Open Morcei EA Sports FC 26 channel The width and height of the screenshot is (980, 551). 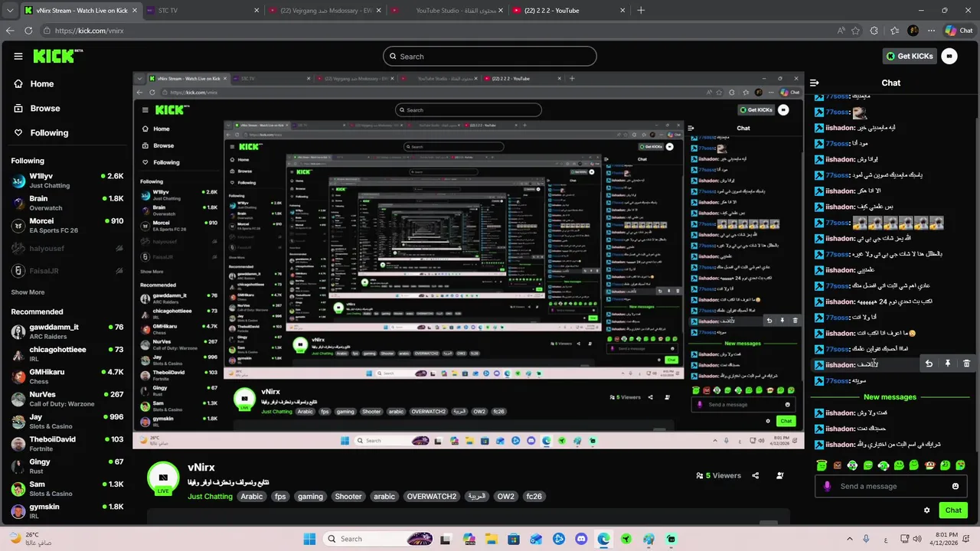tap(67, 226)
